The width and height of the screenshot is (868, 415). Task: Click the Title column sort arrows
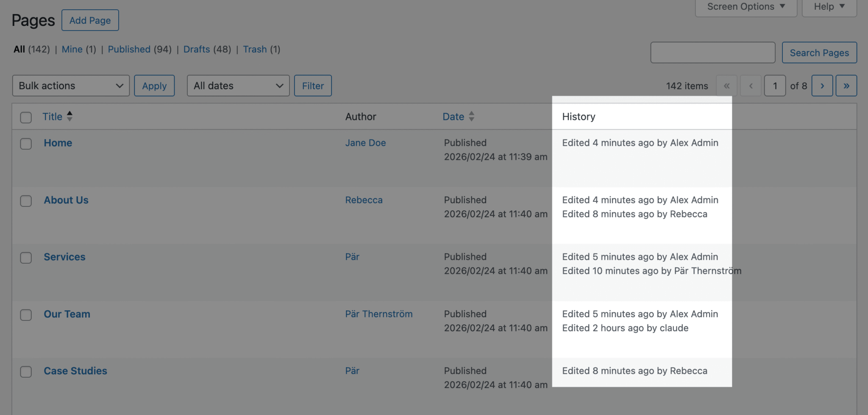70,116
